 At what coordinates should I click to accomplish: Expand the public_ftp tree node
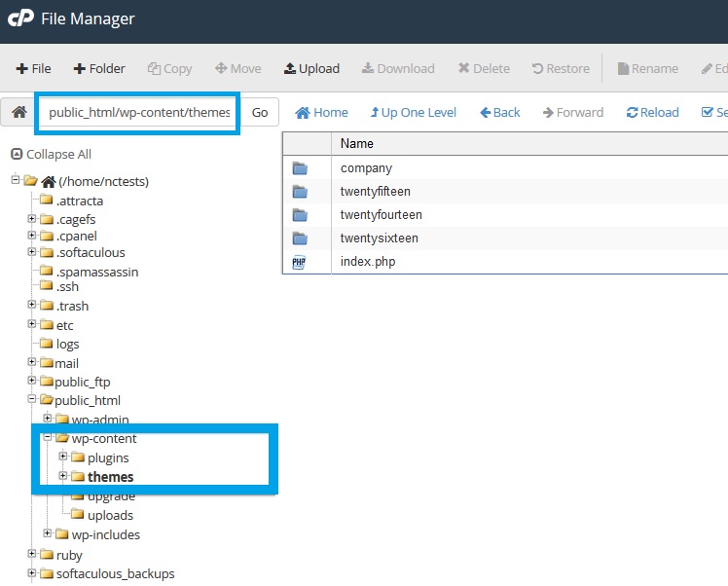[x=31, y=381]
